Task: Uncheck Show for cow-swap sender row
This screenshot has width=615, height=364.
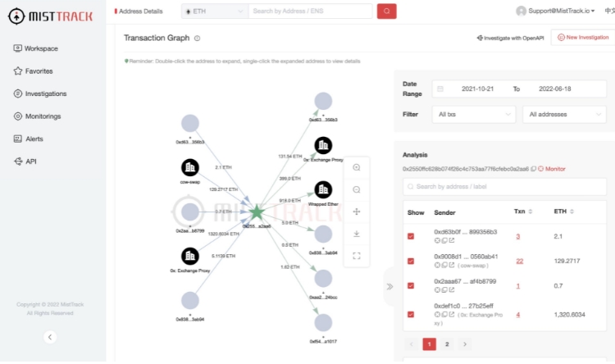Action: (411, 261)
